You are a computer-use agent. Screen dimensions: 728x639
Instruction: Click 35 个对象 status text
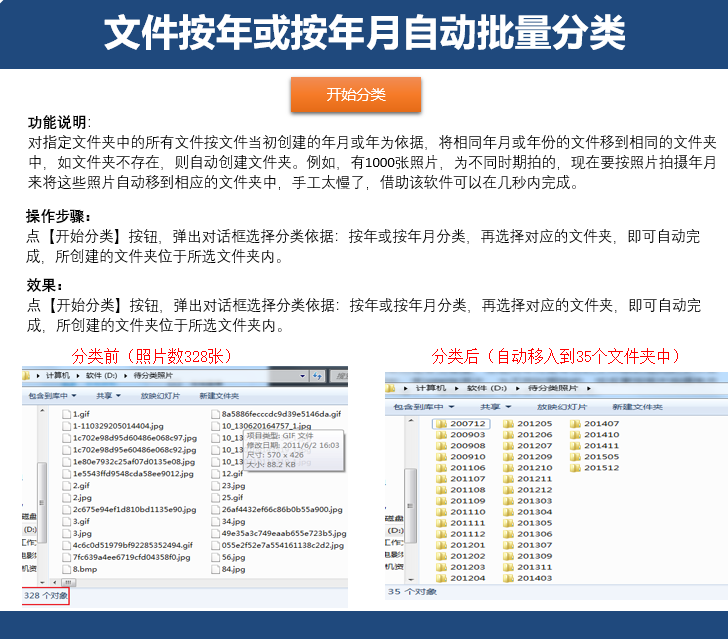[x=412, y=592]
